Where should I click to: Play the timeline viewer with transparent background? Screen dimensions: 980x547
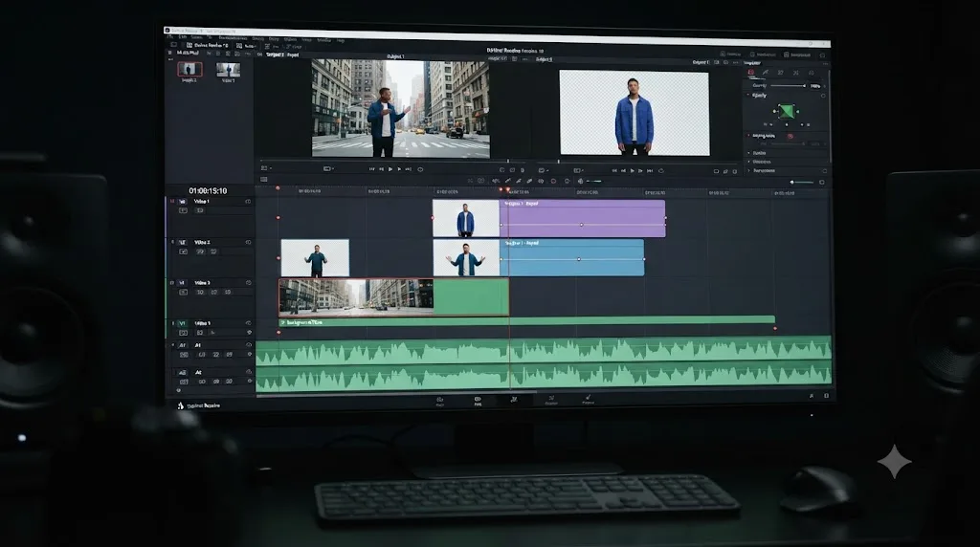pyautogui.click(x=633, y=170)
